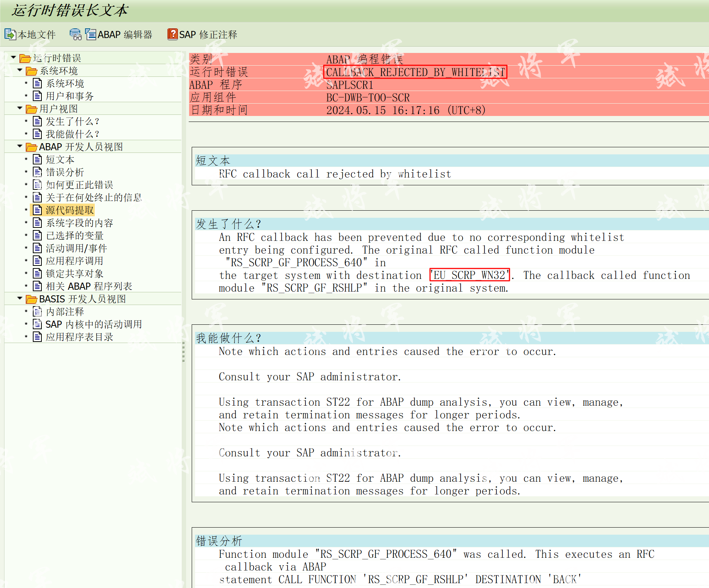Open 相关 ABAP 程序列表 entry

click(x=89, y=286)
